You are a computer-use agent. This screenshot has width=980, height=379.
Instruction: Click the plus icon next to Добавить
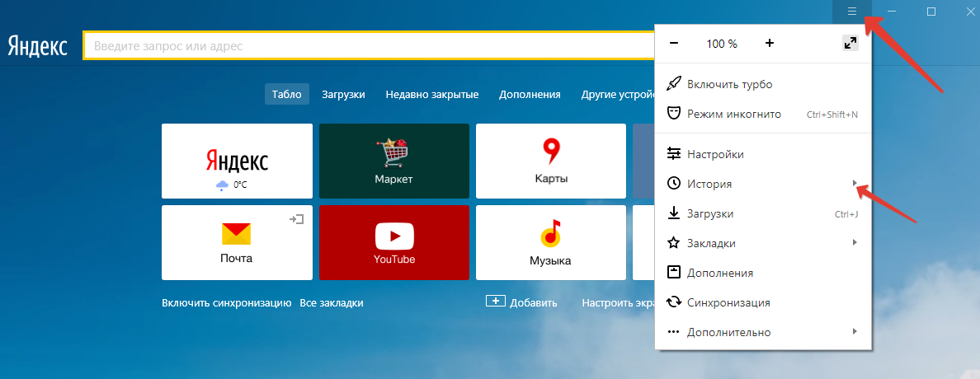[496, 301]
